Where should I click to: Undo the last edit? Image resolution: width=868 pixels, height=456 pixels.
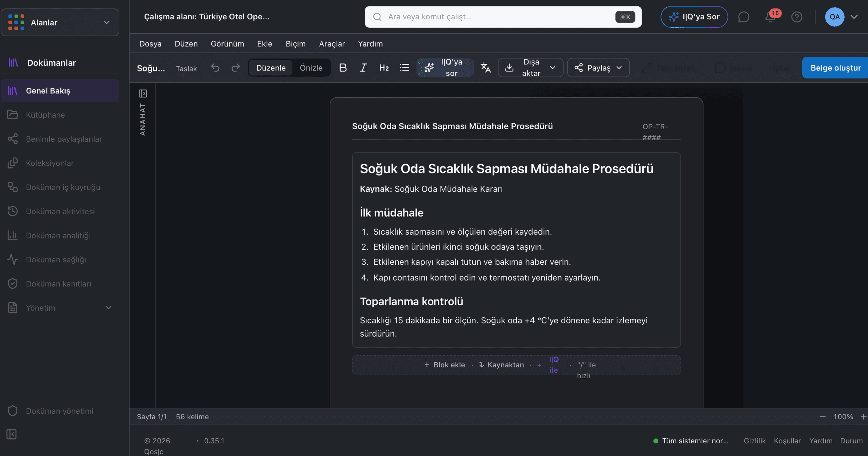click(215, 68)
